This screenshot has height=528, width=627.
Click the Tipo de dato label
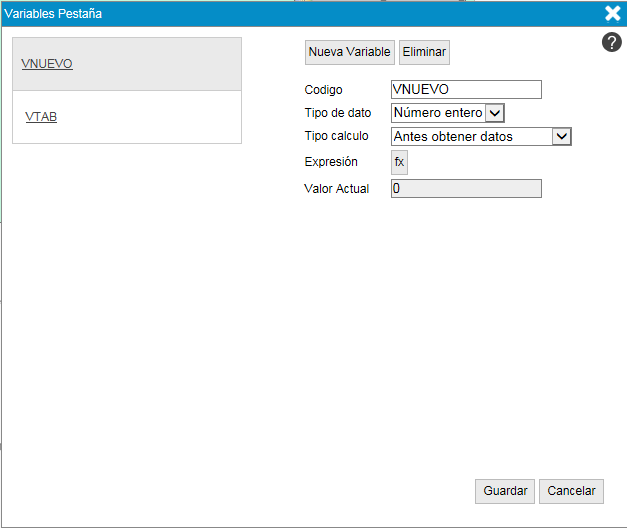point(337,113)
